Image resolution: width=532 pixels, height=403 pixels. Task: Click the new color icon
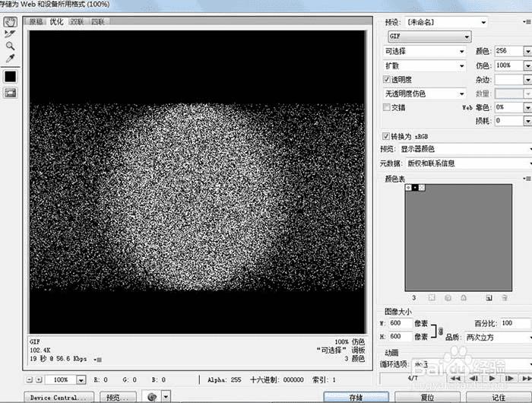(x=489, y=298)
